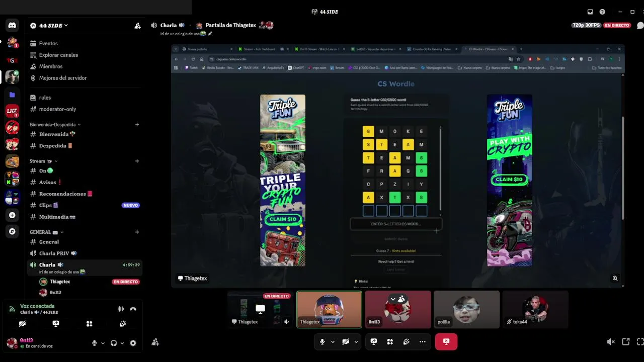Unmute Thiagetex stream thumbnail audio
The image size is (644, 362).
tap(287, 322)
